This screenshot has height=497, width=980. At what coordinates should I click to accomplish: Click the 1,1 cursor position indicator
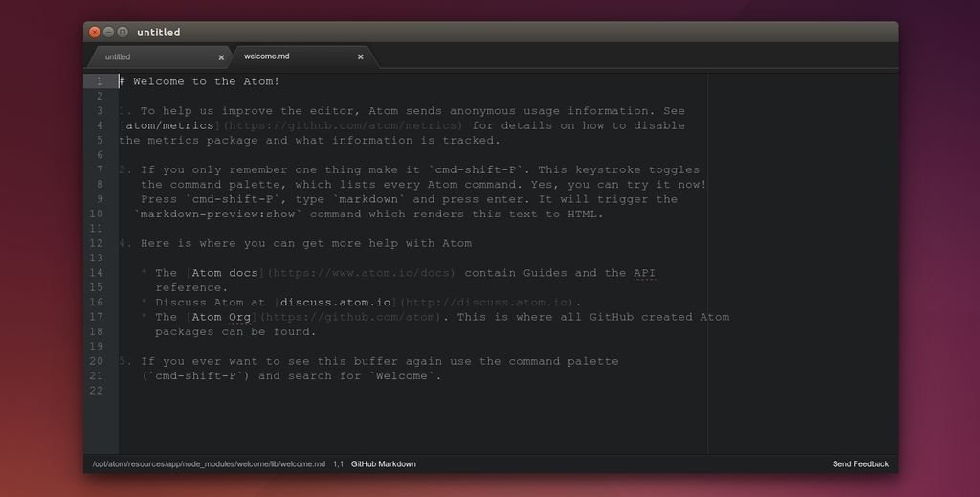click(338, 464)
